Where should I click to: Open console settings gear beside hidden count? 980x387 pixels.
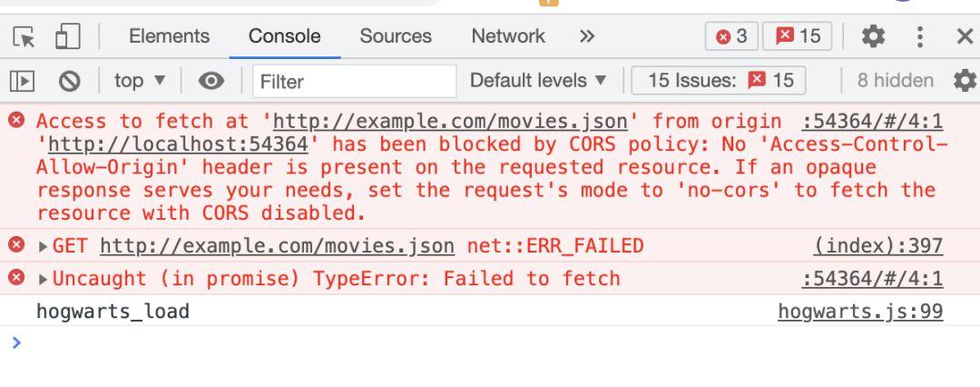pos(965,81)
